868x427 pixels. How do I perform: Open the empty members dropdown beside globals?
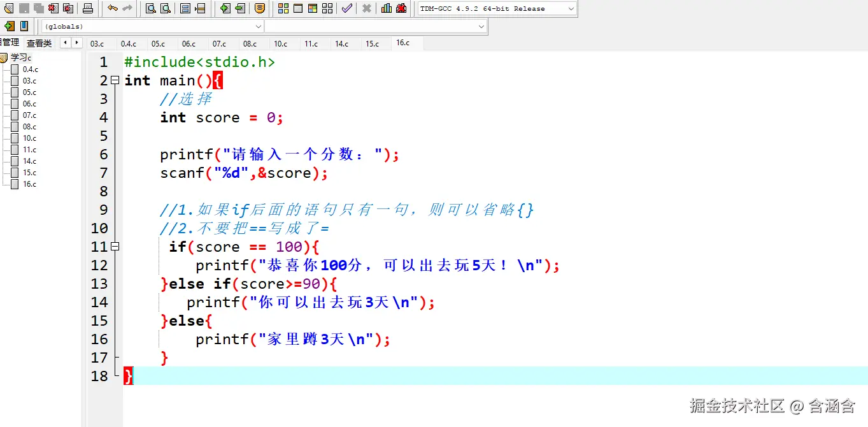375,27
